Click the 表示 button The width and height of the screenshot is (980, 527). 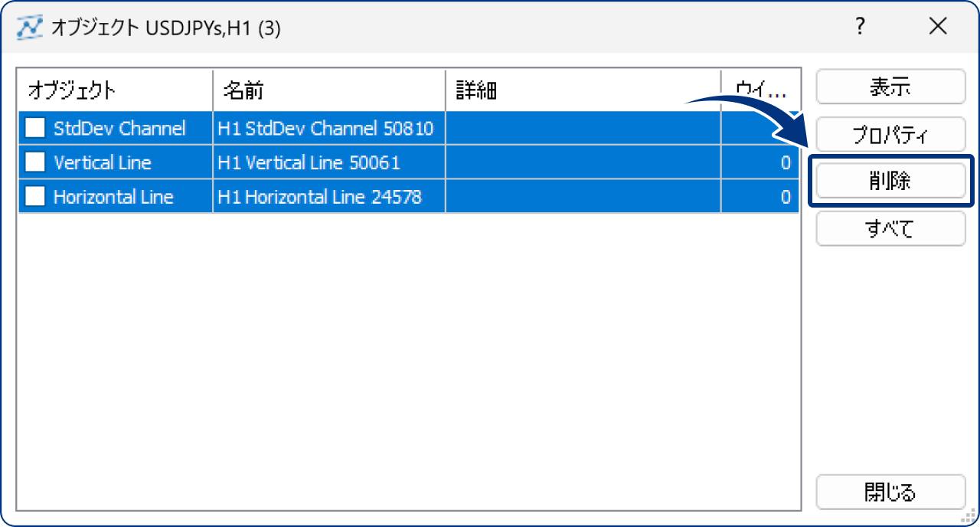coord(890,87)
